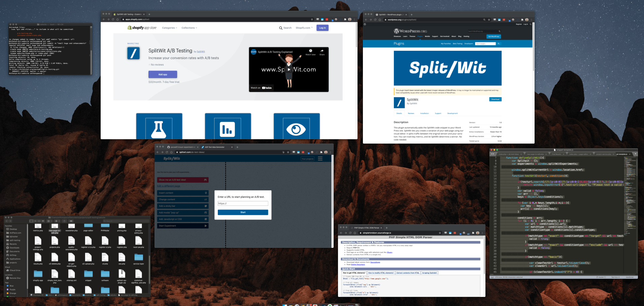Open the Development tab on WordPress plugin page
The height and width of the screenshot is (306, 644).
pos(452,113)
